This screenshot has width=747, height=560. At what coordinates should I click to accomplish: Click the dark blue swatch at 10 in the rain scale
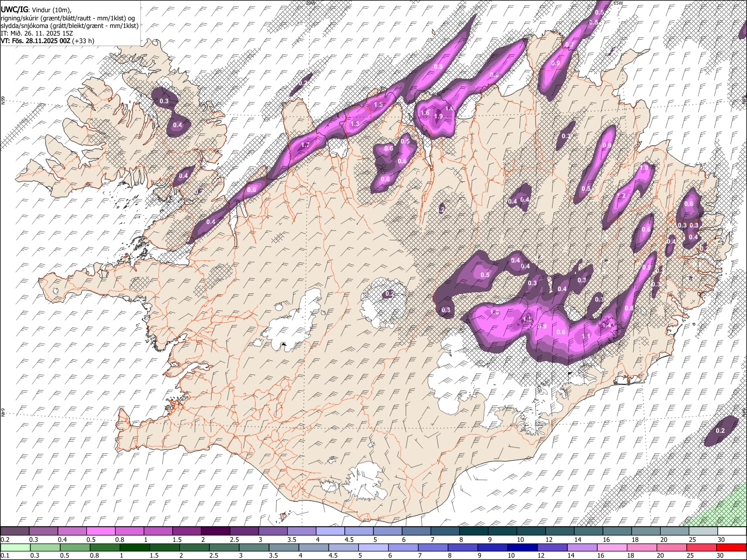(523, 547)
